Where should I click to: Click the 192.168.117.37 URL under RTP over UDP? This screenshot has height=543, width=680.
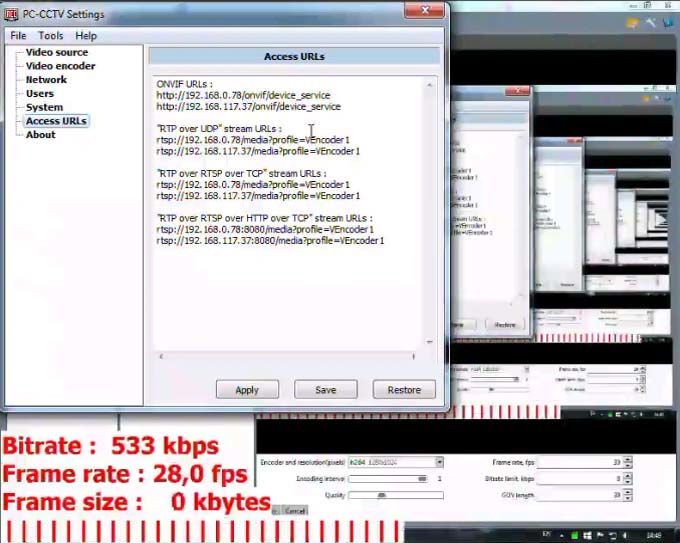pos(258,151)
